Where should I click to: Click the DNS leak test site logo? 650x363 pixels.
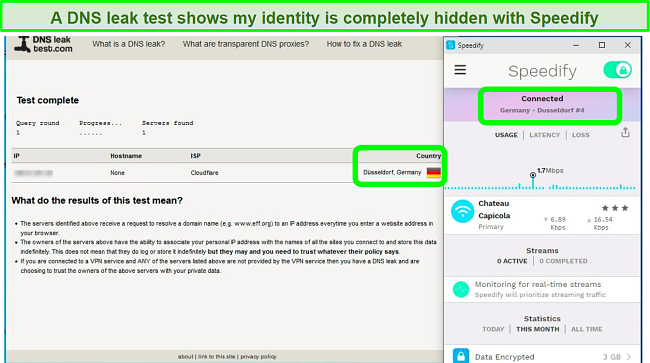pyautogui.click(x=44, y=44)
